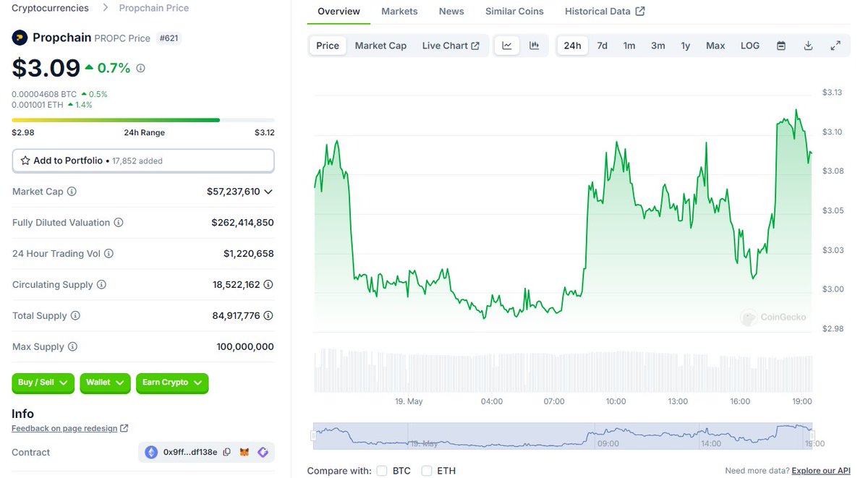
Task: Click info icon after 18,522,162 value
Action: (268, 285)
